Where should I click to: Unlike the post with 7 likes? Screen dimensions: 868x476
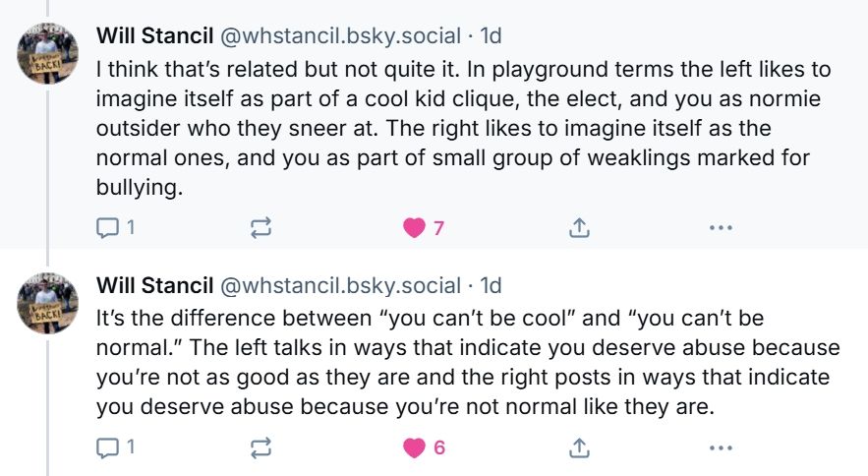point(414,228)
